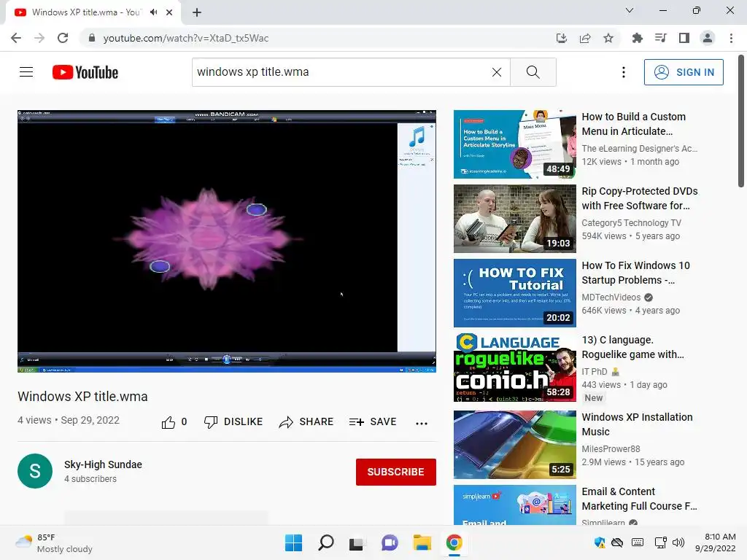The height and width of the screenshot is (560, 747).
Task: Open C language Roguelike game video title
Action: pyautogui.click(x=632, y=347)
